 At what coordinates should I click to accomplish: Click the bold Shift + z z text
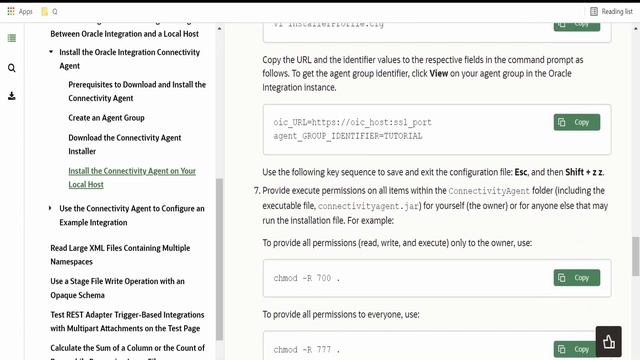584,172
